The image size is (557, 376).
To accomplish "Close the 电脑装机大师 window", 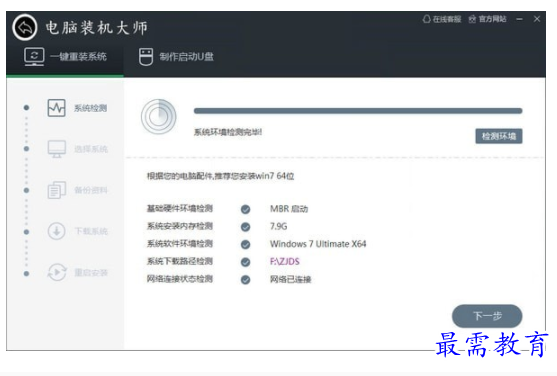I will point(537,19).
